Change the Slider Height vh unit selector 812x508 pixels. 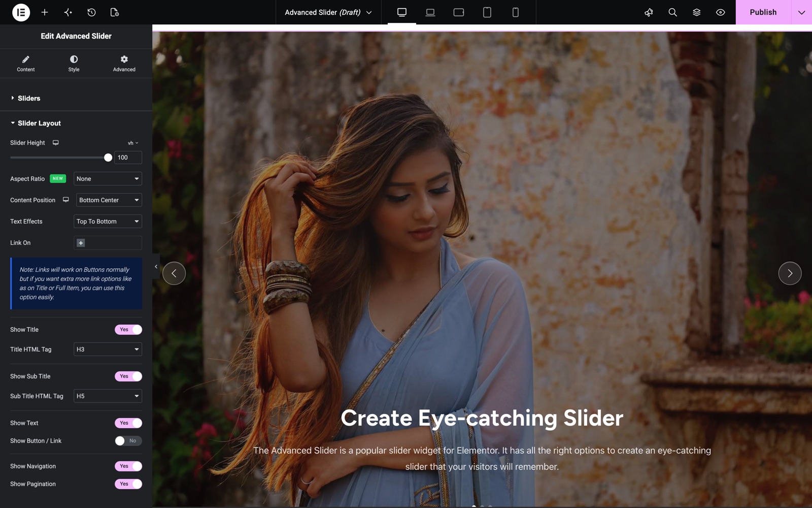pos(133,143)
